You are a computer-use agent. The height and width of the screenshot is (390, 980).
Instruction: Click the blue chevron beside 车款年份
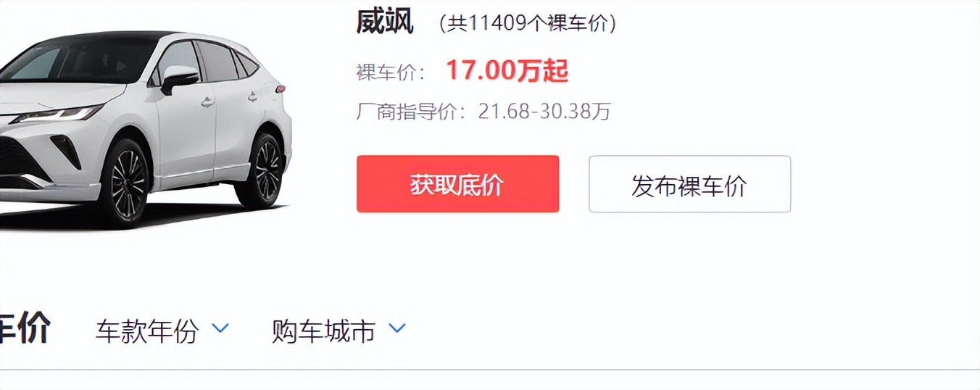click(220, 329)
